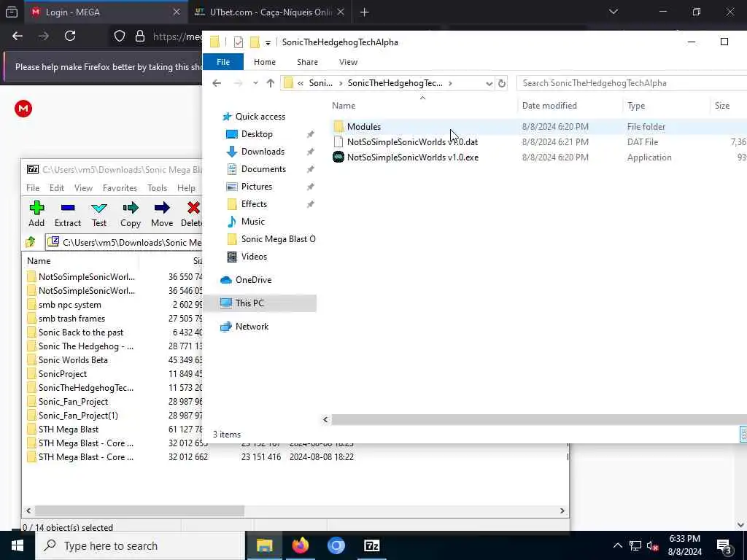Select Documents in the navigation pane

pos(263,169)
